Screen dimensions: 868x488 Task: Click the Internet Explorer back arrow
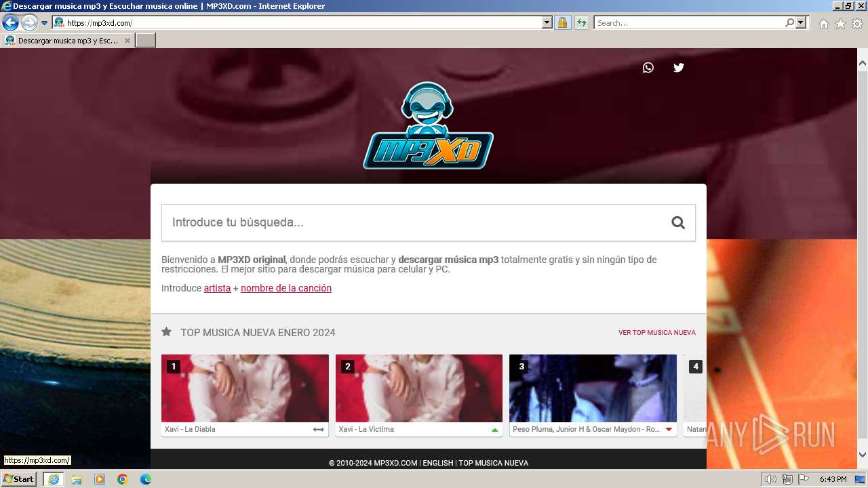click(10, 22)
